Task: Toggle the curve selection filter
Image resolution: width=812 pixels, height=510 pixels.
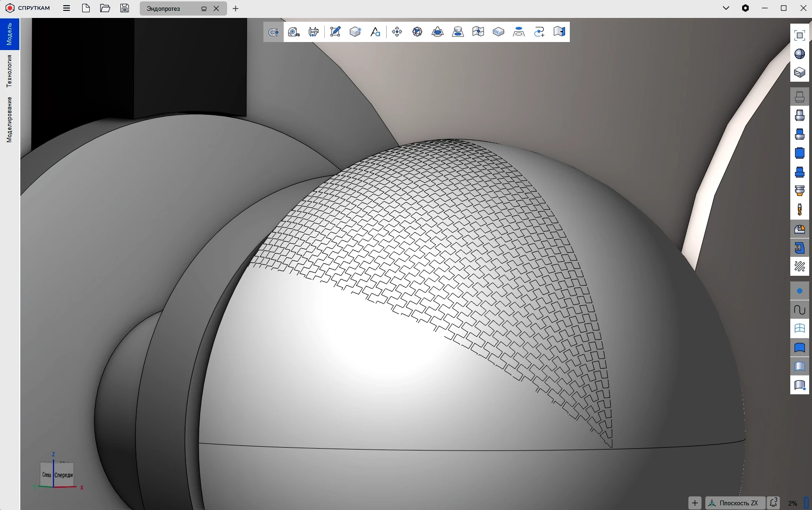Action: (x=800, y=310)
